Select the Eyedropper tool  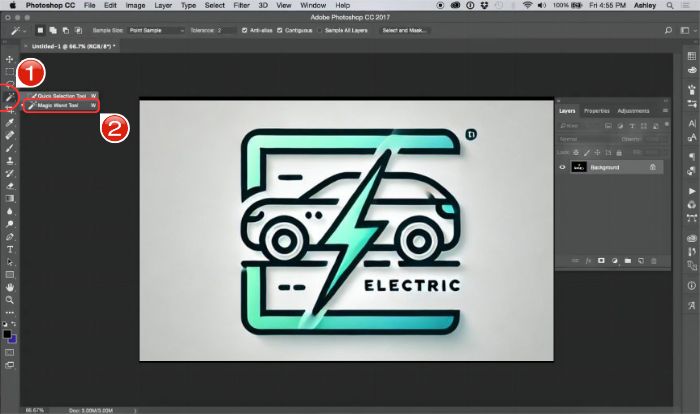tap(9, 122)
